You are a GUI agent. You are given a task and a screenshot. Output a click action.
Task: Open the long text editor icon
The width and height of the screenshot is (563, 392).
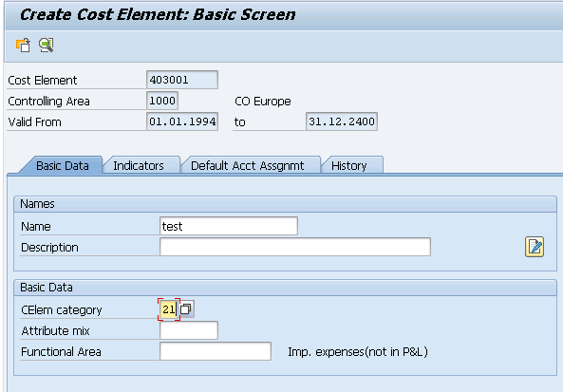[x=535, y=247]
